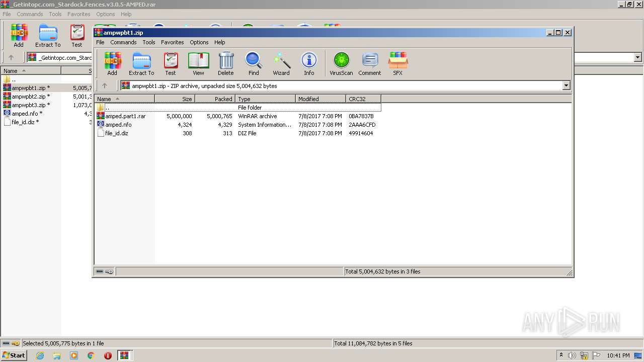Open Commands menu in ampwpbt1.zip window
Image resolution: width=644 pixels, height=362 pixels.
123,42
